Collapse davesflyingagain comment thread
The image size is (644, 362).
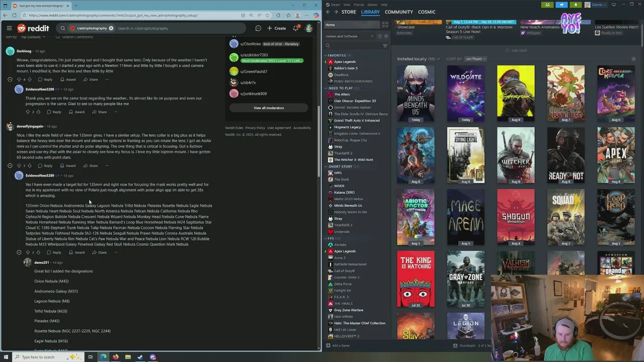10,165
